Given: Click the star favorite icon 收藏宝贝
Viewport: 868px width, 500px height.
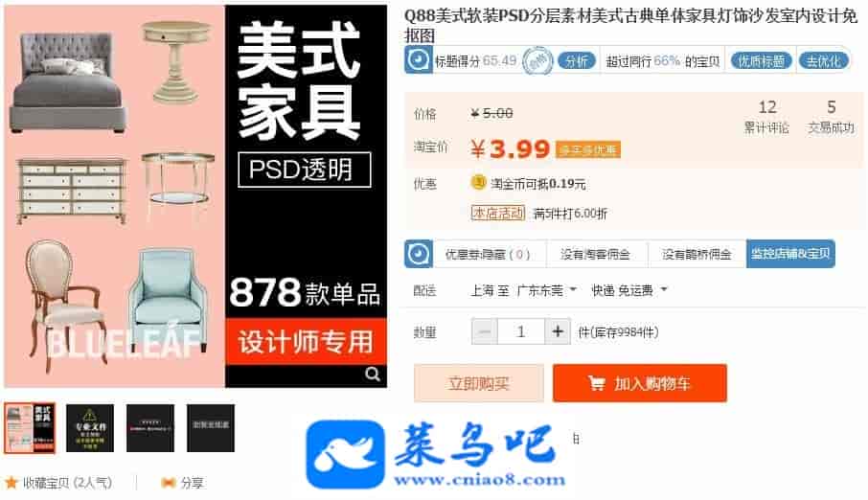Looking at the screenshot, I should point(11,483).
